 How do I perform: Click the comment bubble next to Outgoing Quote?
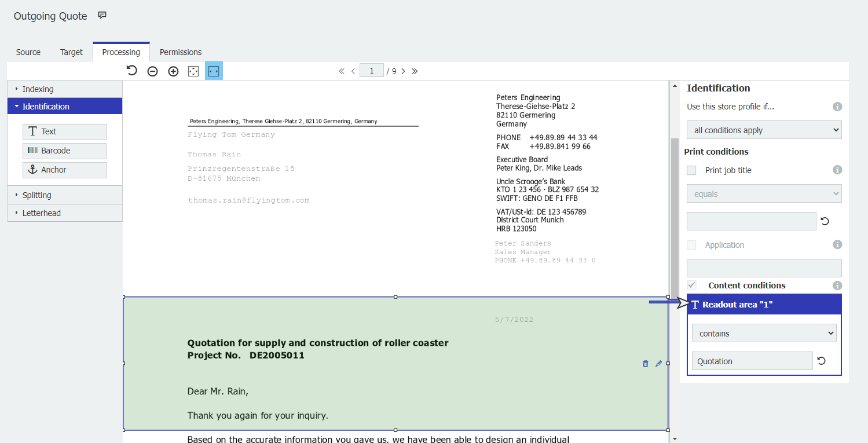[102, 15]
